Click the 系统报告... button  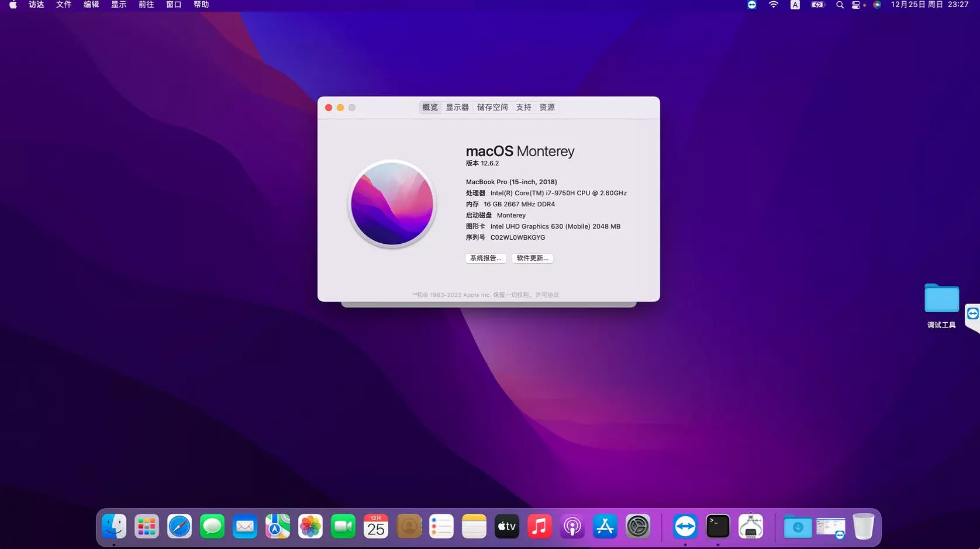[486, 258]
